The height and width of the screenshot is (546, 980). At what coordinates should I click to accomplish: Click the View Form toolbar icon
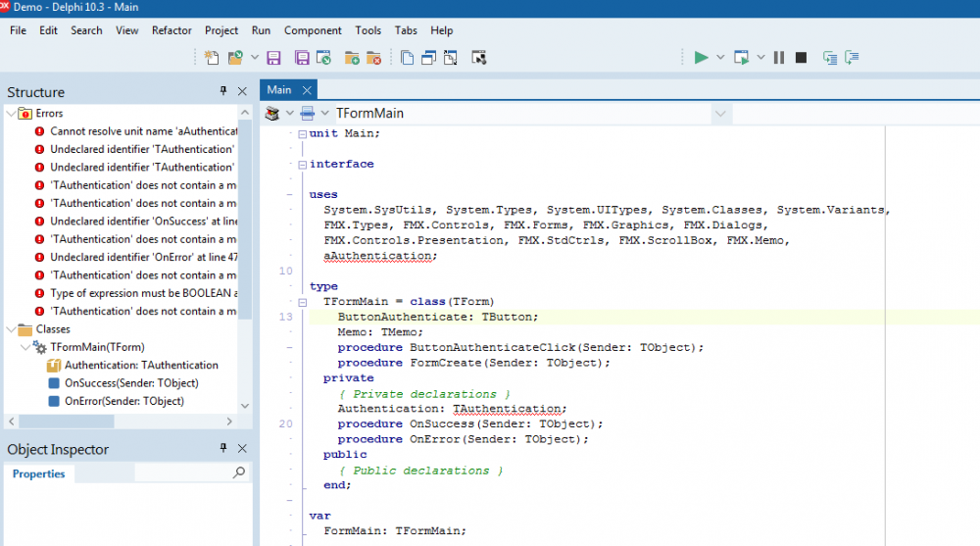[x=429, y=58]
